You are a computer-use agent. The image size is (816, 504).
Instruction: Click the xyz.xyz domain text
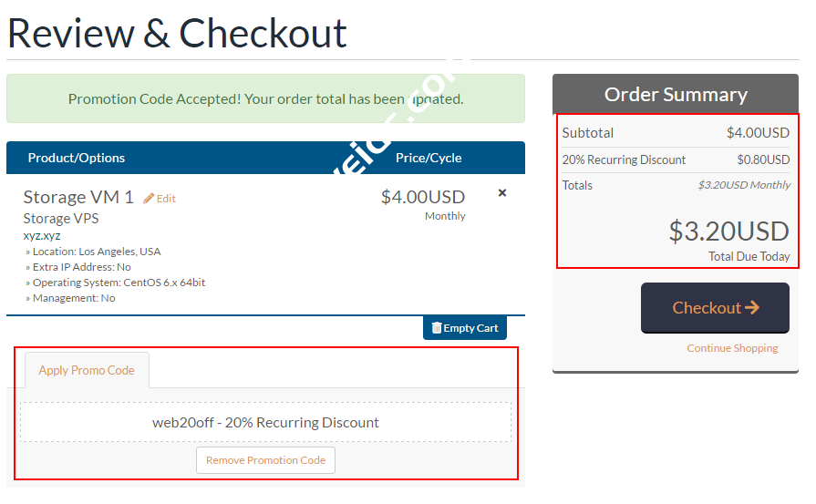42,235
